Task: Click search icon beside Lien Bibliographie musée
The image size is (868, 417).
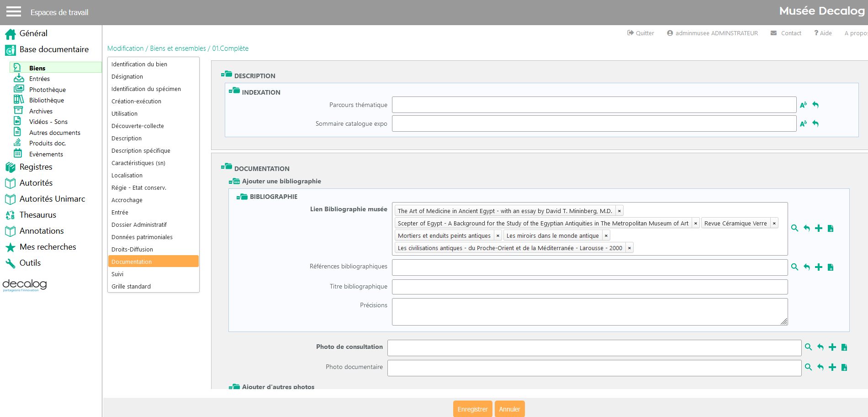Action: [794, 228]
